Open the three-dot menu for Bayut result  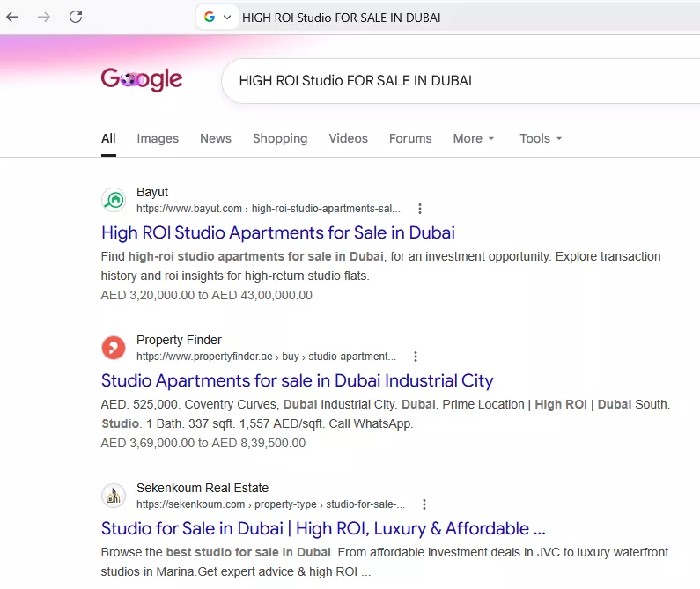point(420,209)
